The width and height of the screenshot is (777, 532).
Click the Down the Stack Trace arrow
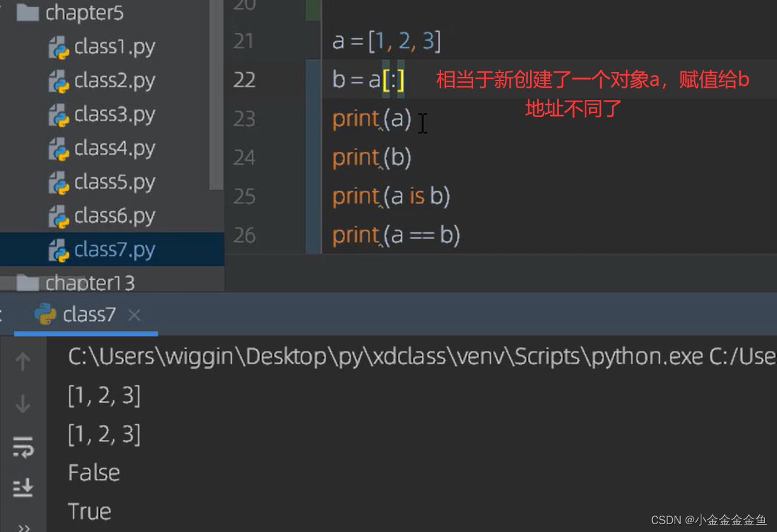click(23, 403)
